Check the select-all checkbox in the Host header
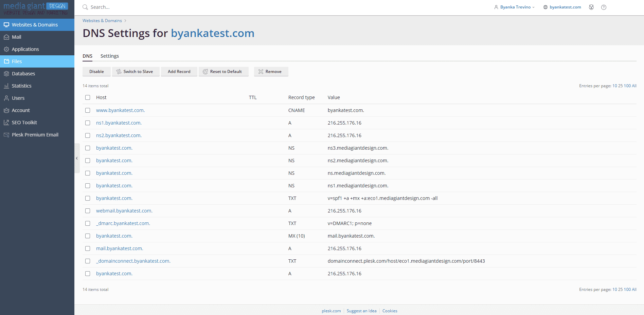644x315 pixels. click(x=88, y=97)
